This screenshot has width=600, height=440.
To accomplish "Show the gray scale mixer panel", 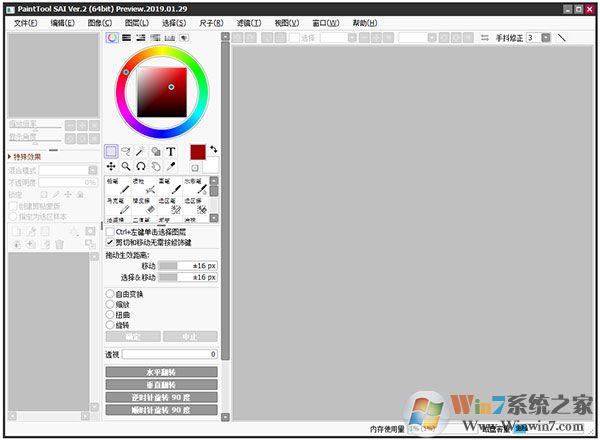I will point(155,37).
